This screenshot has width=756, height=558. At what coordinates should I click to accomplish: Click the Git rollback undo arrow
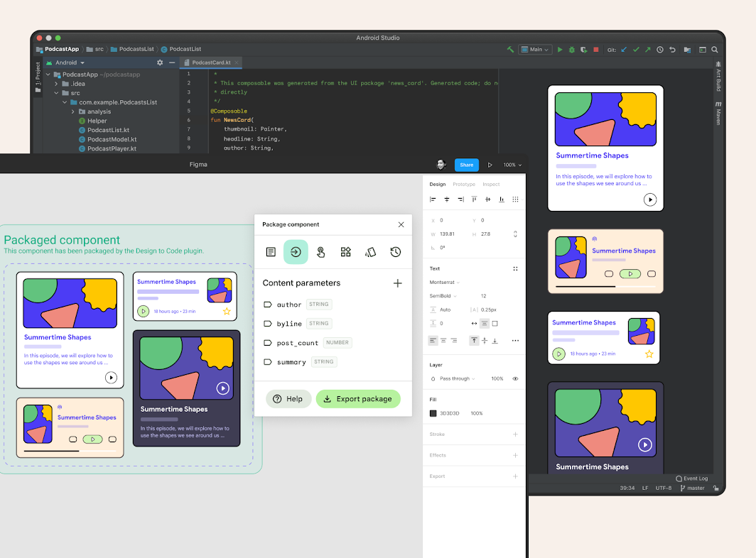click(x=672, y=49)
